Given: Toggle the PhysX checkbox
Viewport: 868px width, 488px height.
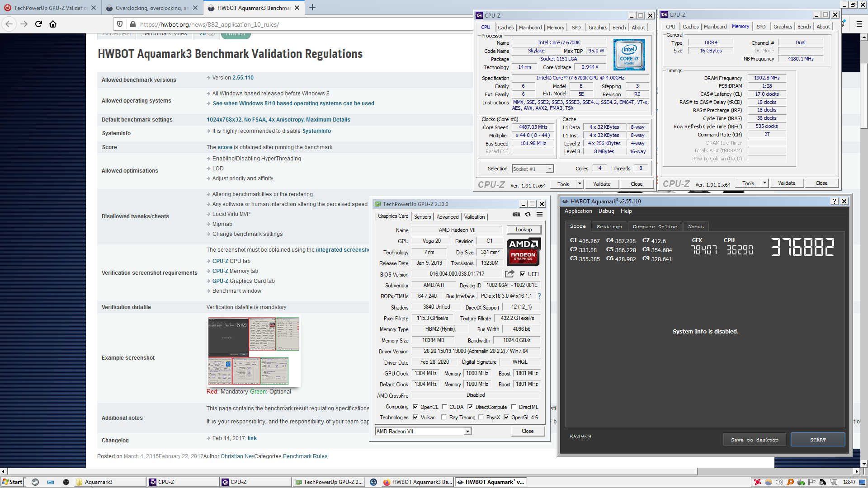Looking at the screenshot, I should tap(481, 418).
